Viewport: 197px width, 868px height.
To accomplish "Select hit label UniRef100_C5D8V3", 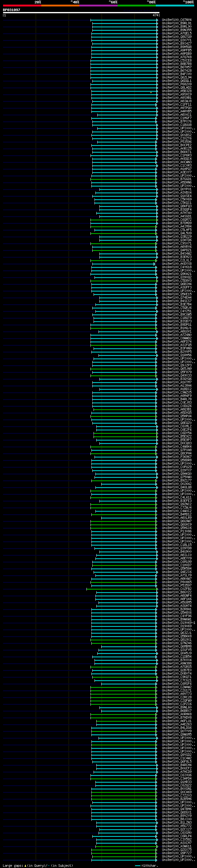I will [177, 281].
